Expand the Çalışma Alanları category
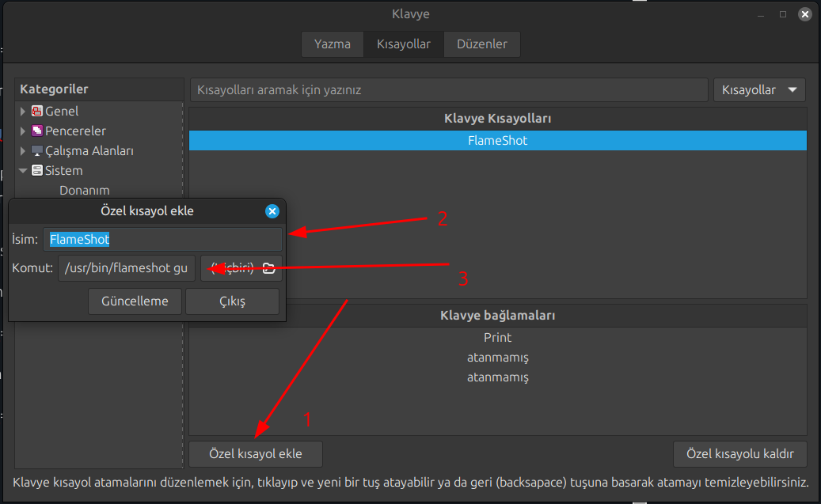The image size is (821, 504). point(23,151)
